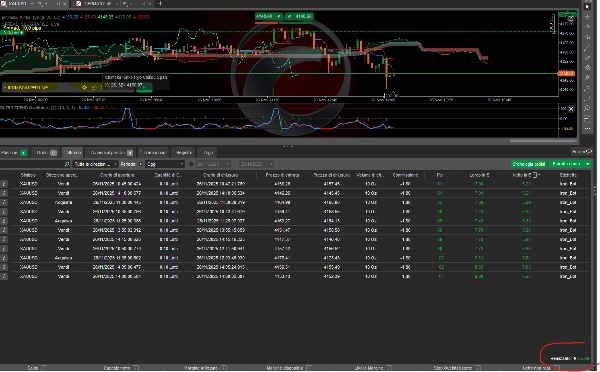The image size is (600, 372).
Task: Select the cursor pointer tool in drawing toolbar
Action: click(588, 7)
